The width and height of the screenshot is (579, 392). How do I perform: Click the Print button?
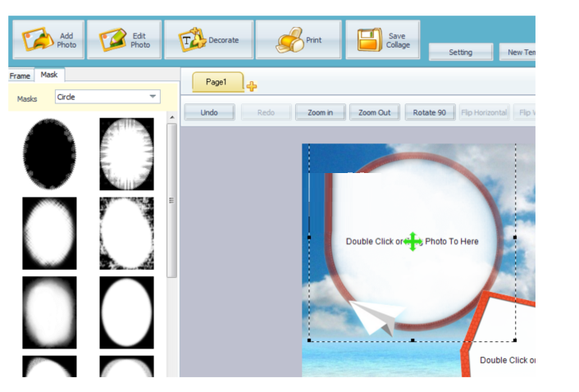click(299, 40)
